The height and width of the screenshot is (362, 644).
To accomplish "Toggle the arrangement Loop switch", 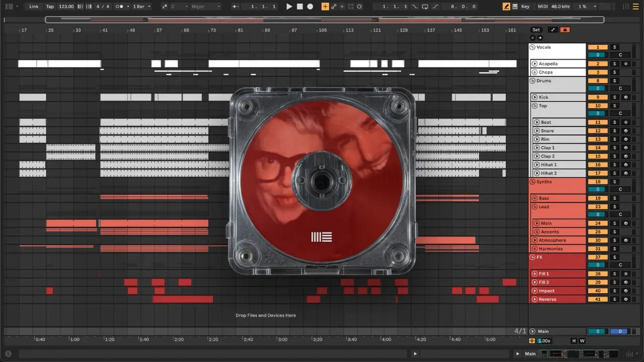I will click(x=425, y=7).
